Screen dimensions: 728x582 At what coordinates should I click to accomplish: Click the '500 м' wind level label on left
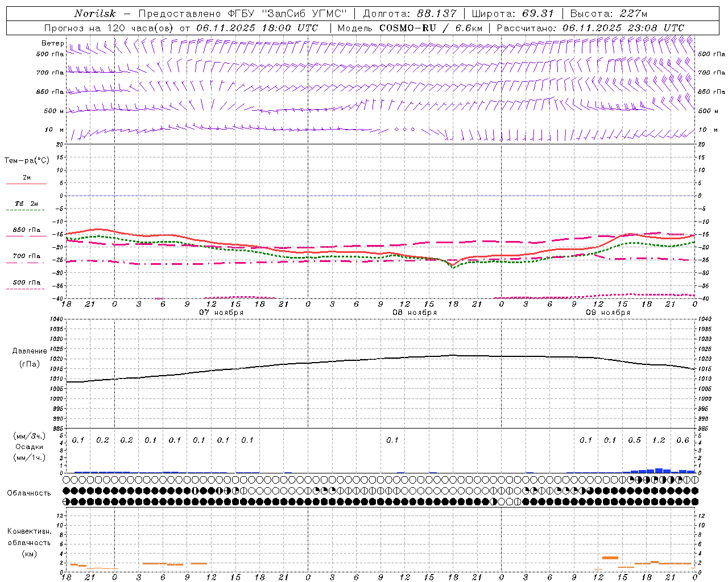coord(54,111)
